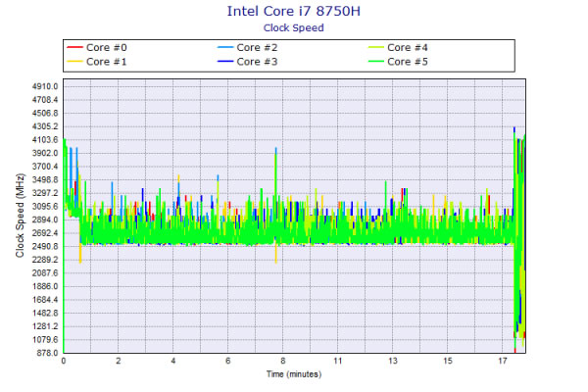Click the 4506.8 y-axis value
Screen dimensions: 588x392
click(x=45, y=114)
